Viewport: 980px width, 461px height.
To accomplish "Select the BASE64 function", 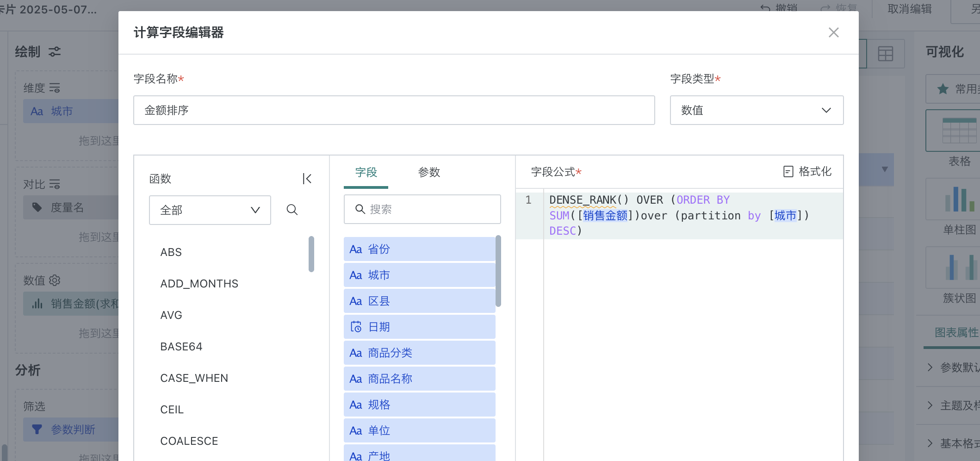I will click(x=181, y=347).
